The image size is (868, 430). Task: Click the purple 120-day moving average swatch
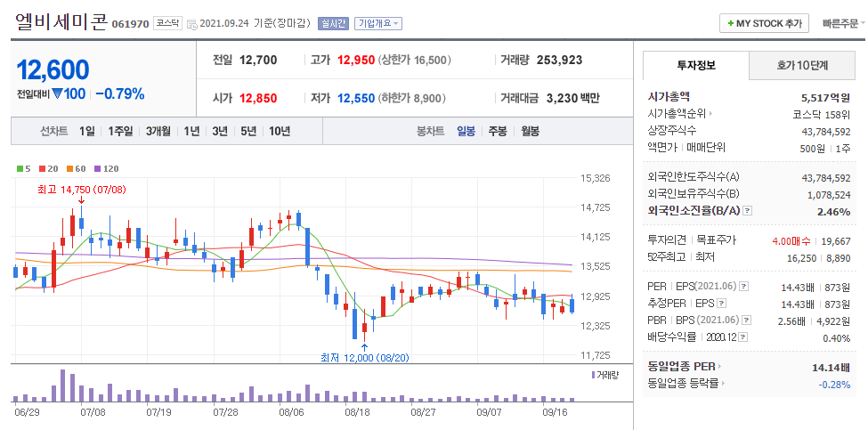[x=97, y=169]
